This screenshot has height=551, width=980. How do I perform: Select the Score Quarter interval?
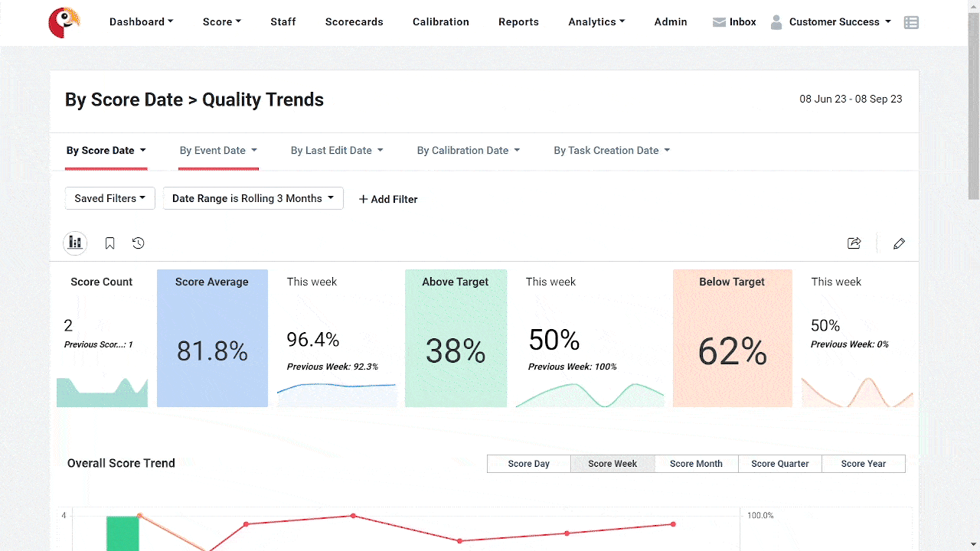tap(780, 464)
